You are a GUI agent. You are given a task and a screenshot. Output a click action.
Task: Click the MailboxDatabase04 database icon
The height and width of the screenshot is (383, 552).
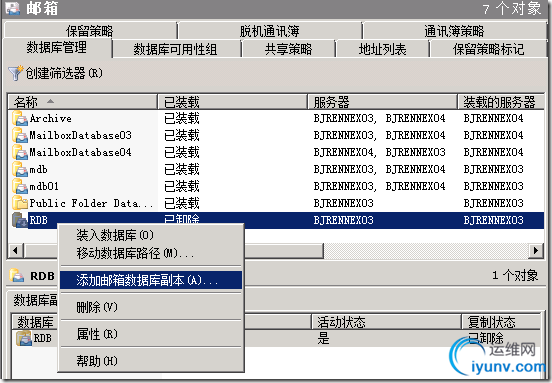click(20, 152)
